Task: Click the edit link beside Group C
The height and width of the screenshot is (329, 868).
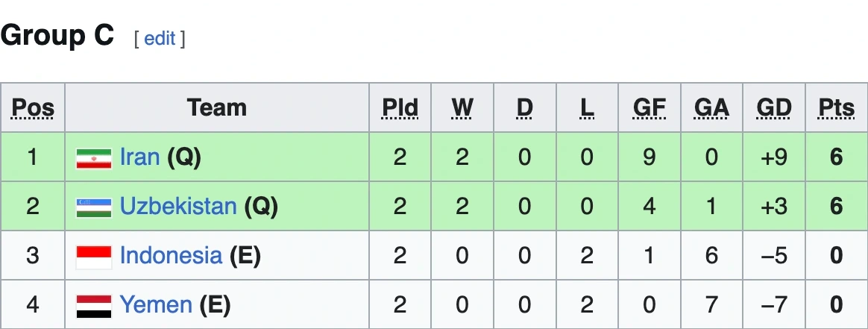Action: (x=160, y=38)
